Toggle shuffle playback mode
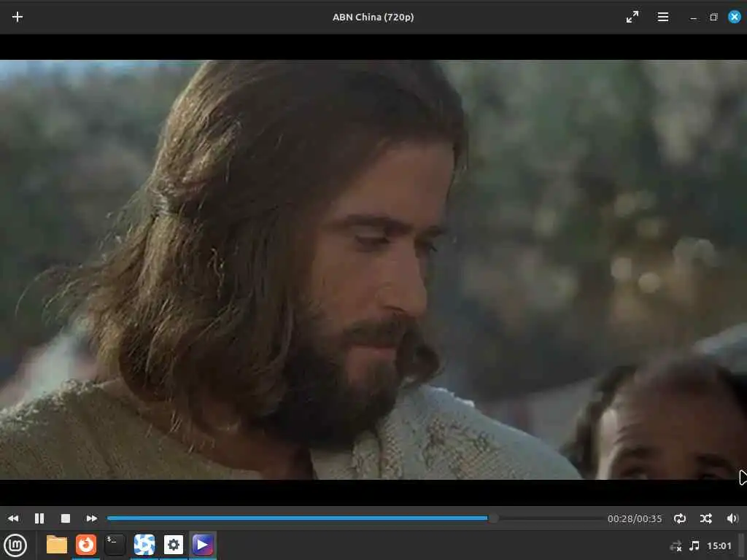The height and width of the screenshot is (560, 747). coord(706,518)
